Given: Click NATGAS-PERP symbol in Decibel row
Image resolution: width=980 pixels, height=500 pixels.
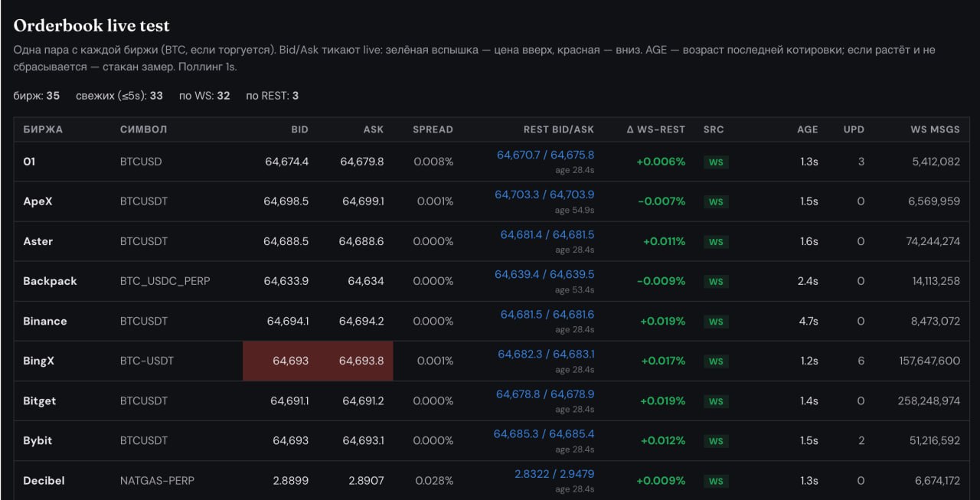Looking at the screenshot, I should (157, 480).
